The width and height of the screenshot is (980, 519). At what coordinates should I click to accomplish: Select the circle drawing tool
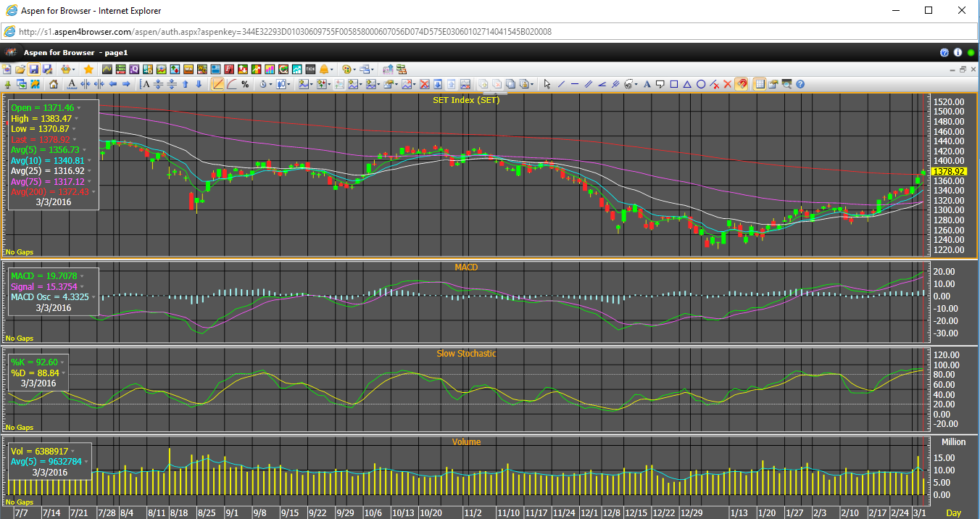point(701,84)
